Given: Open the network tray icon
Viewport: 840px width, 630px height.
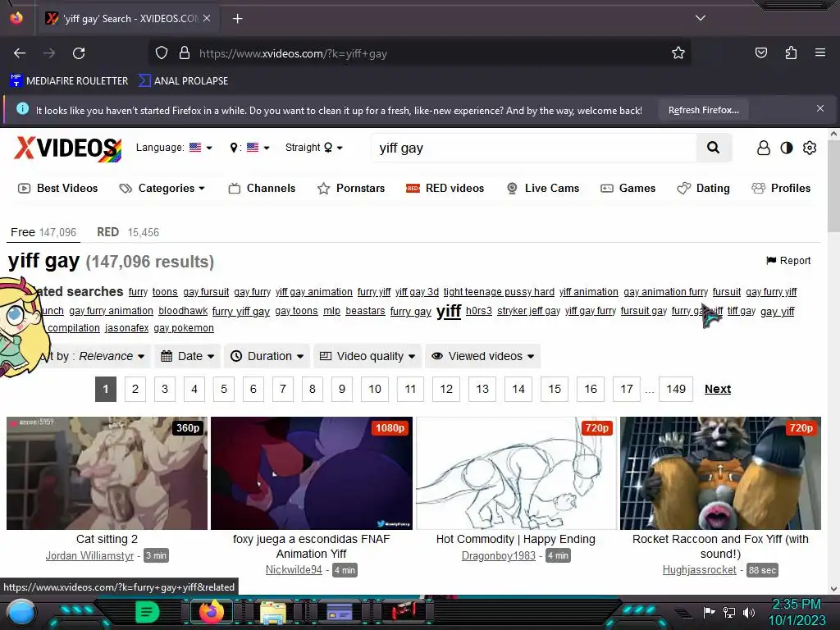Looking at the screenshot, I should [729, 612].
